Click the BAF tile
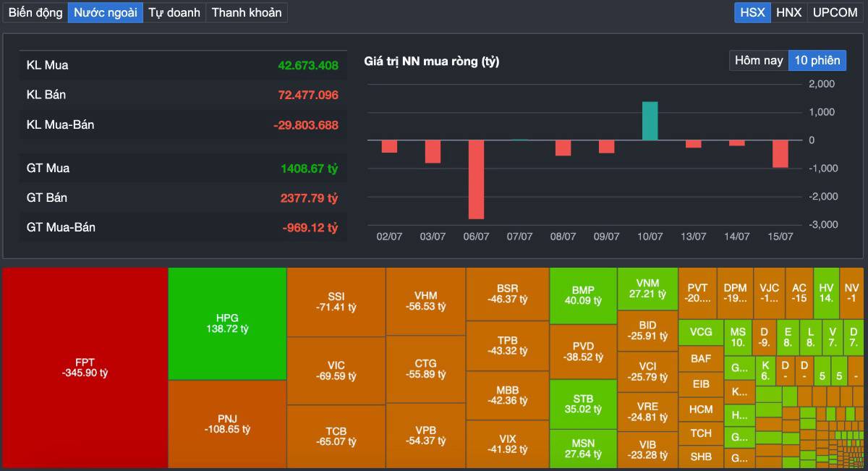868x471 pixels. (x=701, y=358)
